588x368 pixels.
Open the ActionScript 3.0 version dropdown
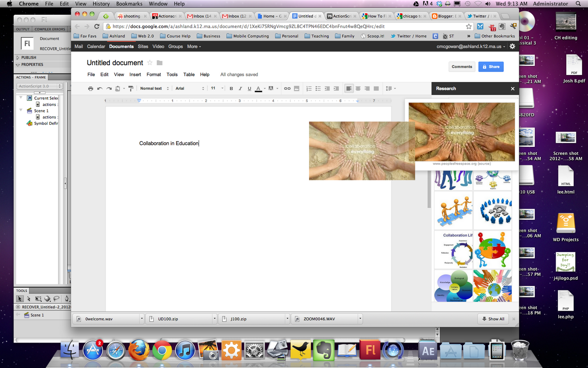point(60,86)
